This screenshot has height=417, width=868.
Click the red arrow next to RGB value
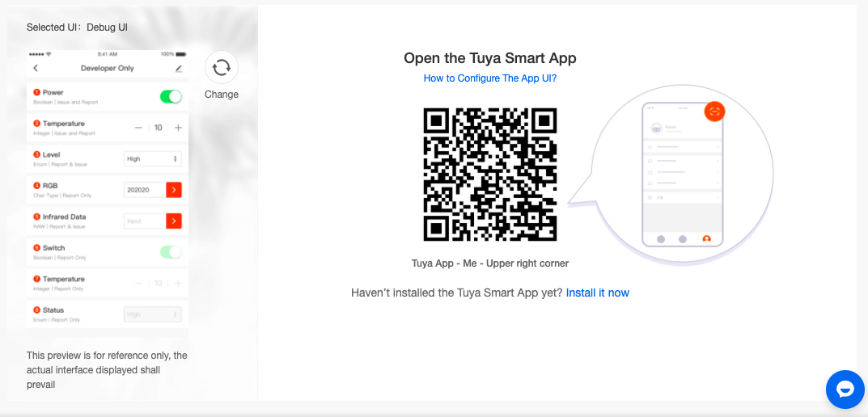(x=174, y=190)
